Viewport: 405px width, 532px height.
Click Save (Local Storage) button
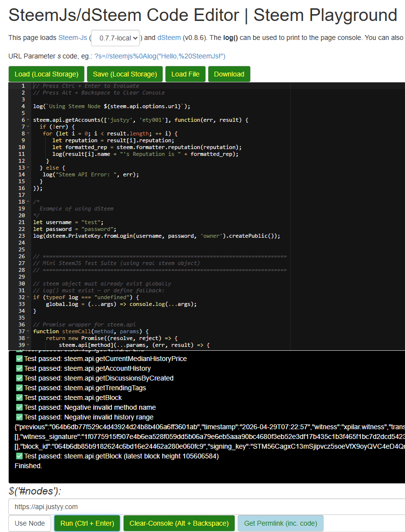[x=125, y=74]
